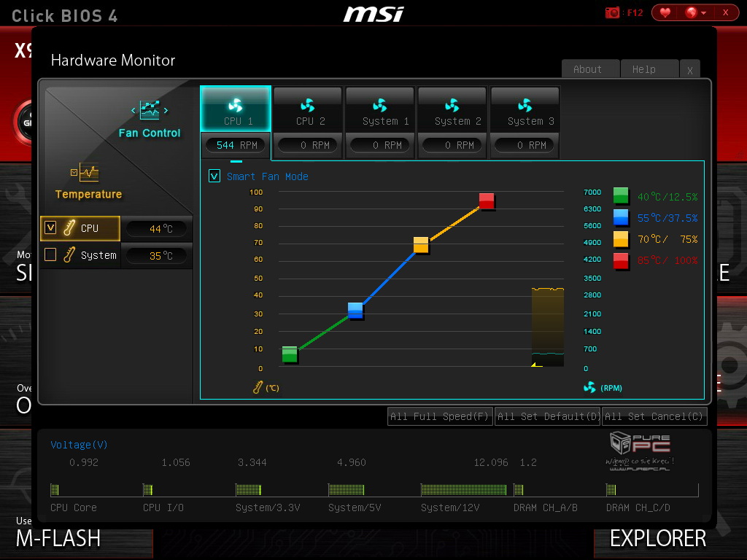Viewport: 747px width, 560px height.
Task: Click the CPU I/O voltage bar
Action: click(x=148, y=489)
